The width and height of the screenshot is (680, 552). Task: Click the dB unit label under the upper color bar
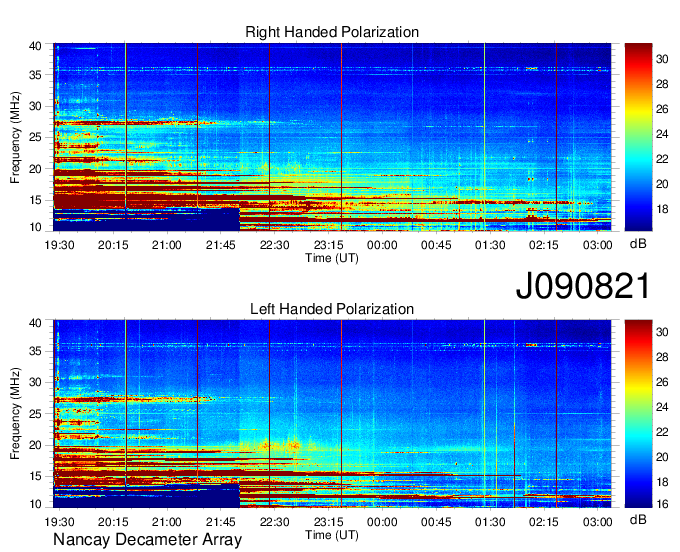click(x=638, y=244)
